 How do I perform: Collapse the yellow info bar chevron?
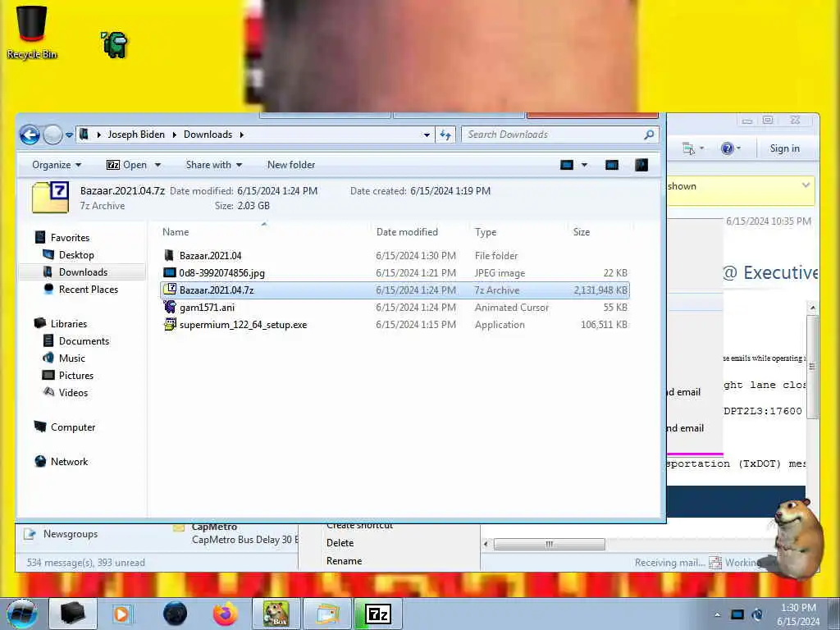point(806,185)
